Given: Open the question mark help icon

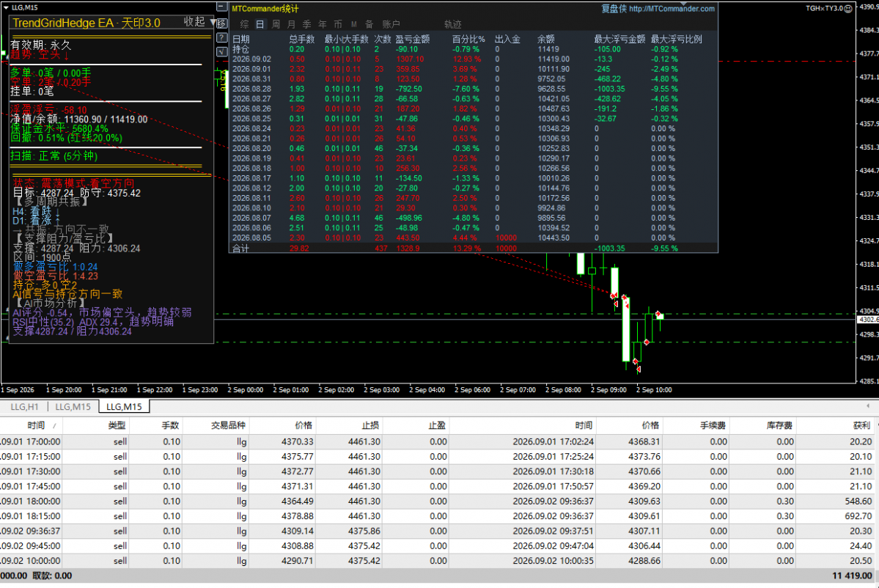Looking at the screenshot, I should (x=222, y=37).
